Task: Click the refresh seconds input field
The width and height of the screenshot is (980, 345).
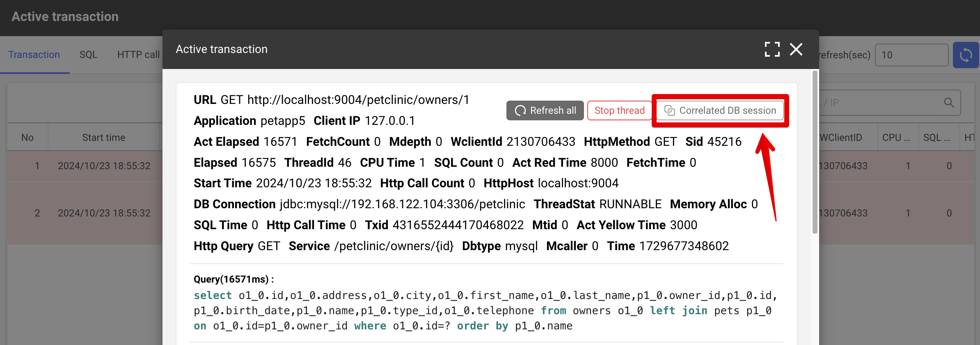Action: point(911,55)
